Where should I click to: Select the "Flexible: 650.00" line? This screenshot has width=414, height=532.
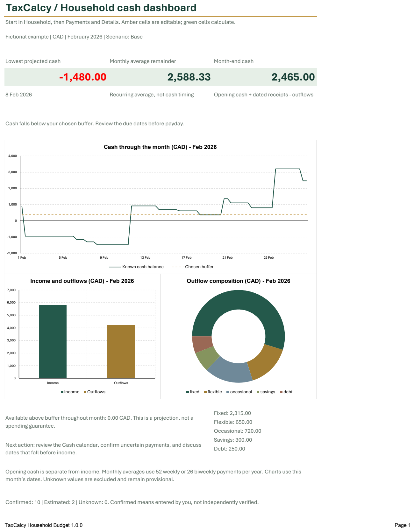[233, 422]
